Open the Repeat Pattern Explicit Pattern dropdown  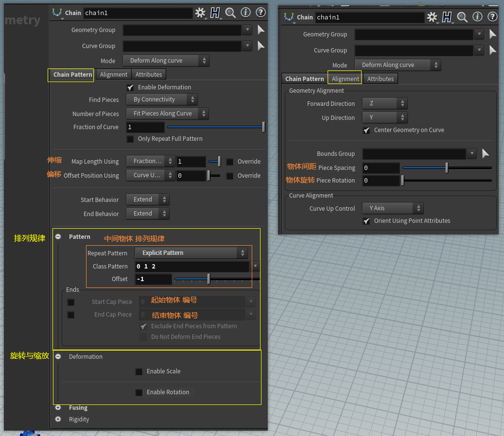(191, 252)
